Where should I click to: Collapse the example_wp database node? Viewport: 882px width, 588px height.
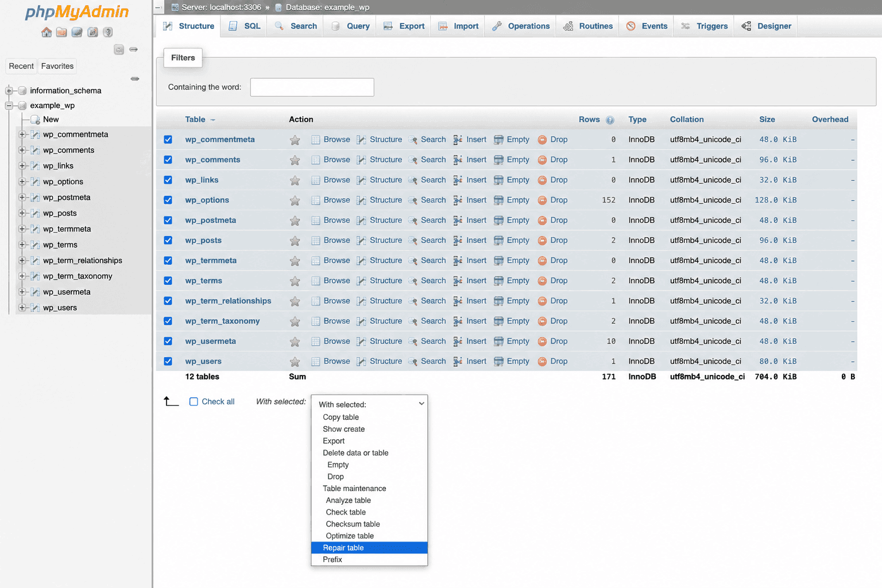coord(9,106)
